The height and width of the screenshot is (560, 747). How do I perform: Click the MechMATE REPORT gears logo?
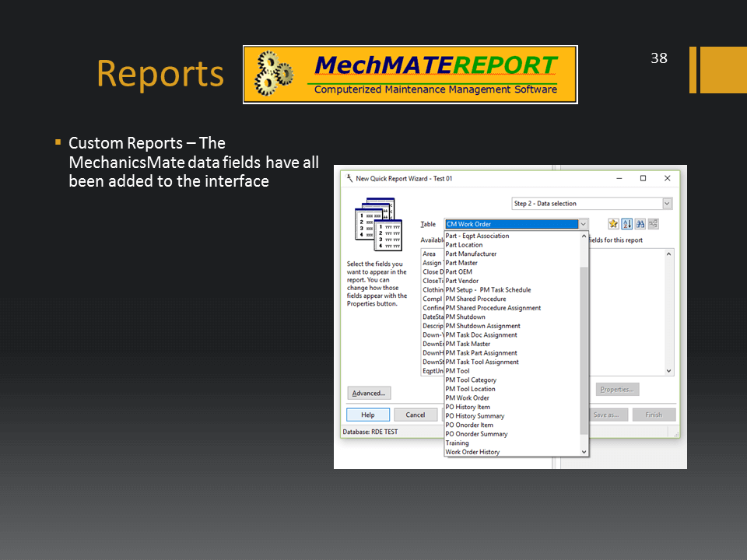coord(273,74)
